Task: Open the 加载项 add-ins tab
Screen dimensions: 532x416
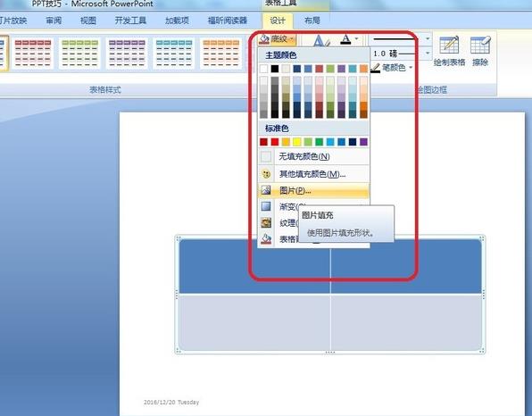Action: tap(177, 21)
